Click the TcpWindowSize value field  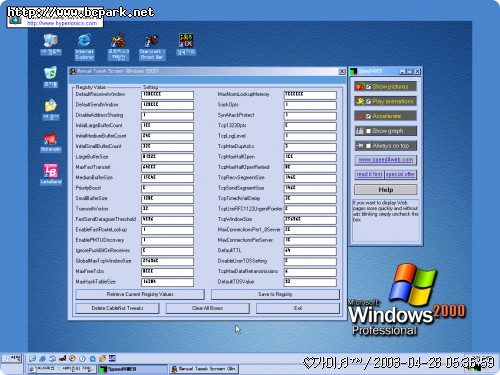click(x=310, y=220)
